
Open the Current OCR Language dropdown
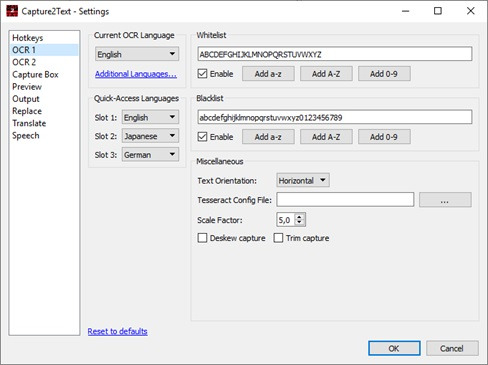(137, 54)
